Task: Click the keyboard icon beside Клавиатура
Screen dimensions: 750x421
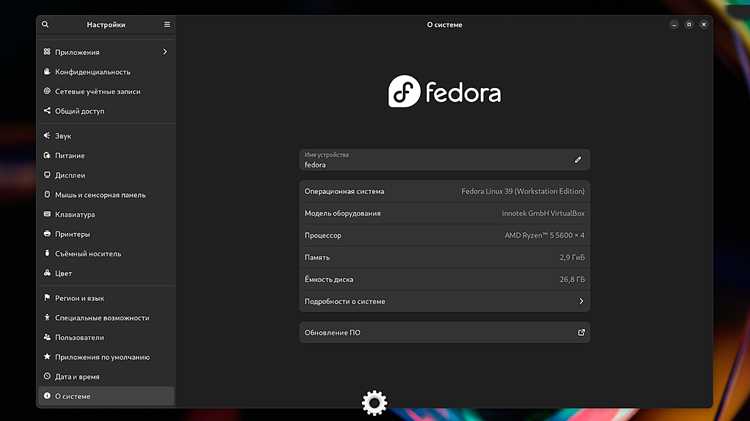Action: [47, 214]
